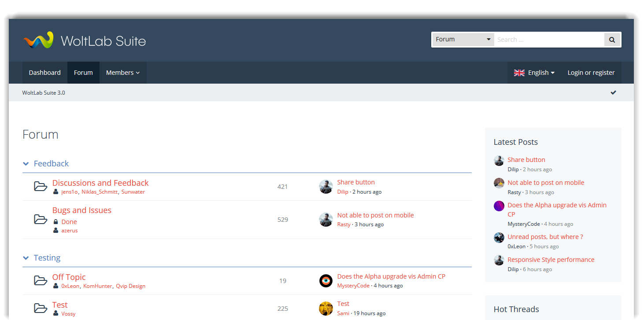
Task: Open Responsive Style performance thread
Action: tap(551, 260)
